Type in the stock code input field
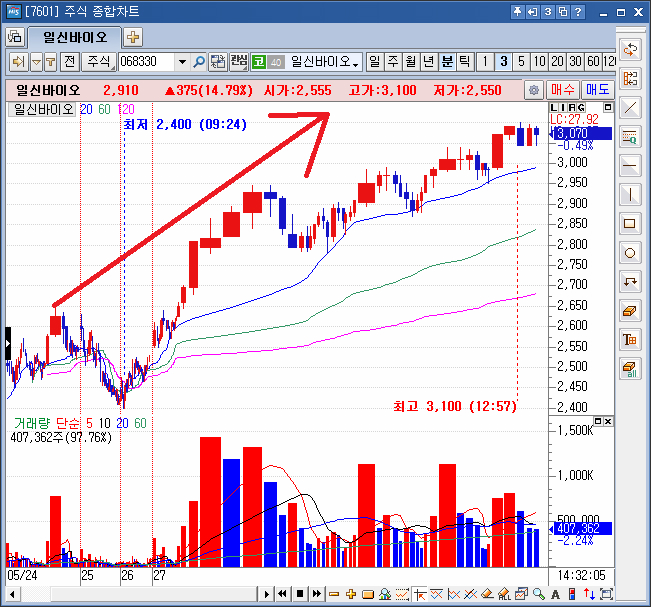The image size is (651, 607). pyautogui.click(x=145, y=62)
